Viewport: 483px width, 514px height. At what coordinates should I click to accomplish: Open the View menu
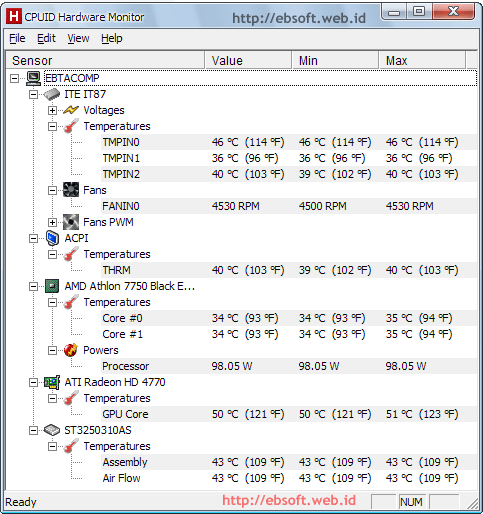tap(78, 38)
